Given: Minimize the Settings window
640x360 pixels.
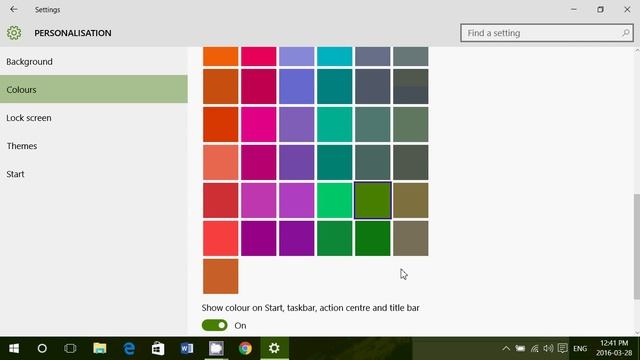Looking at the screenshot, I should click(573, 9).
